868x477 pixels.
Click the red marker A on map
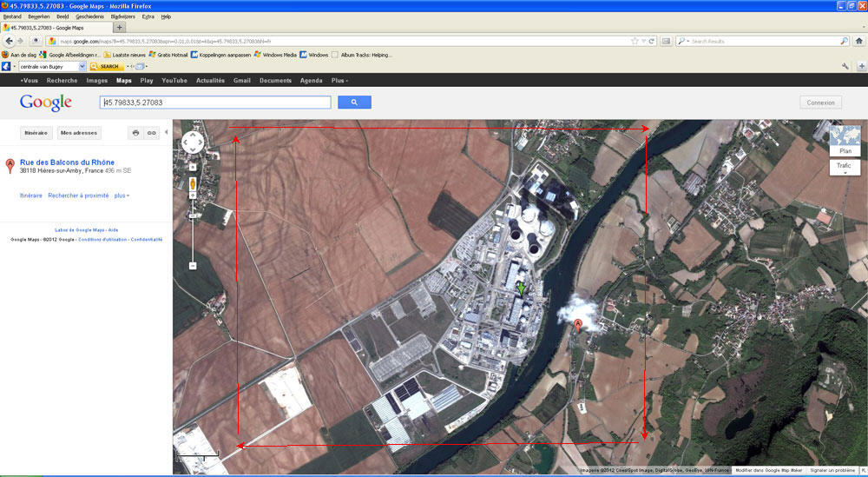[x=578, y=325]
